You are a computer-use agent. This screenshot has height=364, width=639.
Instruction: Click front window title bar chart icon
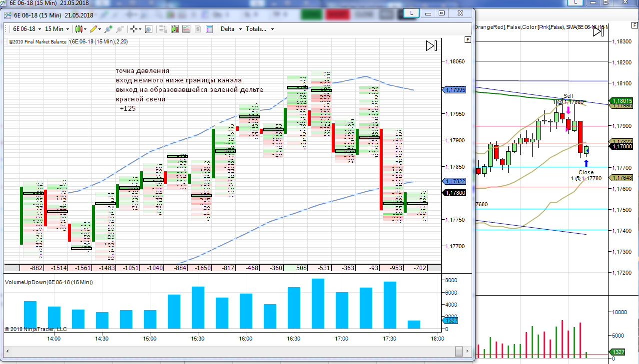7,15
